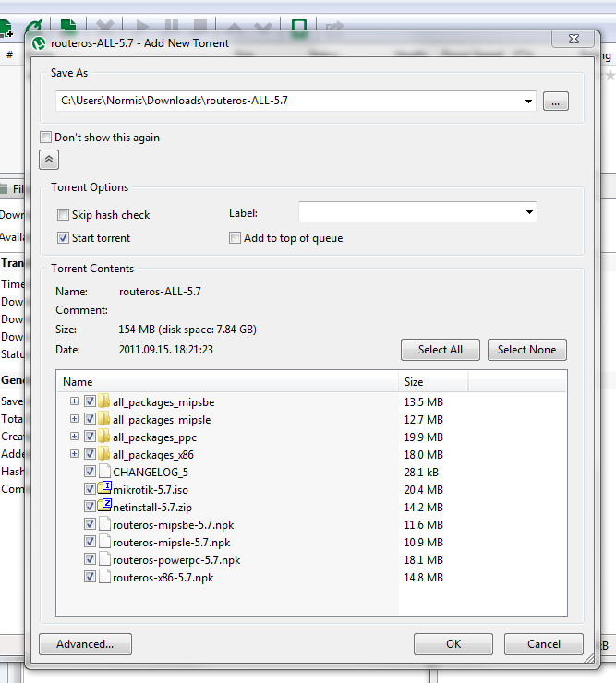The height and width of the screenshot is (683, 616).
Task: Deselect mikrotik-5.7.iso checkbox
Action: 90,489
